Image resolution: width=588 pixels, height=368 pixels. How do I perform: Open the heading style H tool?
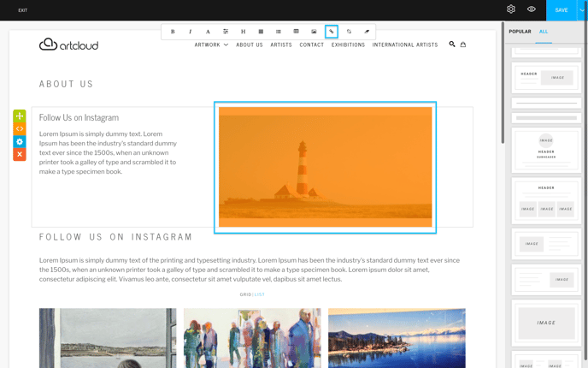pyautogui.click(x=243, y=32)
